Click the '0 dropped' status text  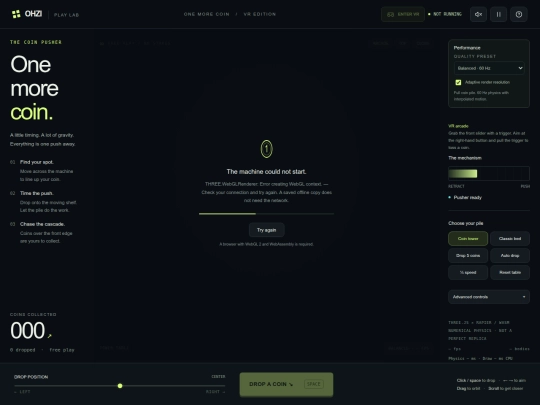pos(22,350)
